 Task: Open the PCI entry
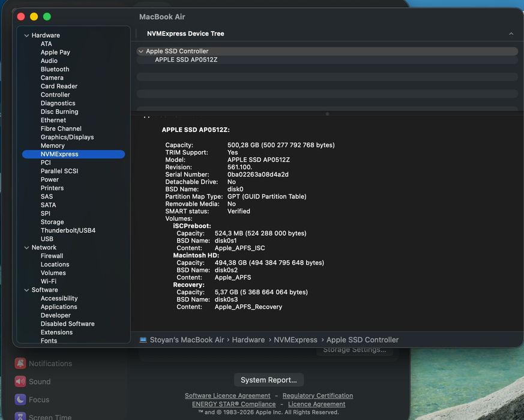coord(46,163)
